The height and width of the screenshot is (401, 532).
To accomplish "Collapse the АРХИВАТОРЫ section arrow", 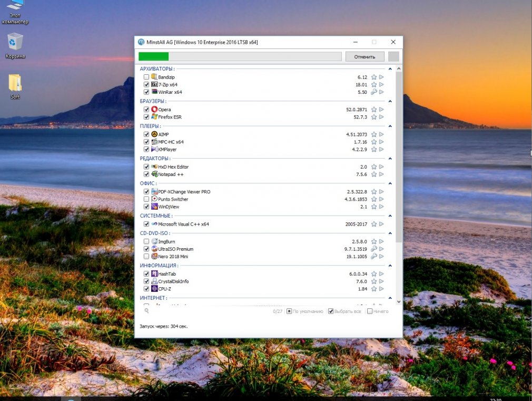I will (x=390, y=69).
